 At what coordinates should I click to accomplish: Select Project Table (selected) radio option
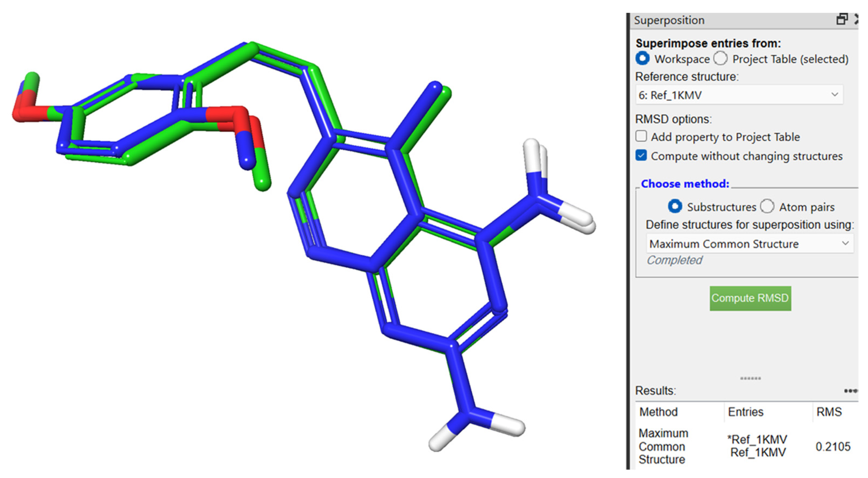(720, 59)
